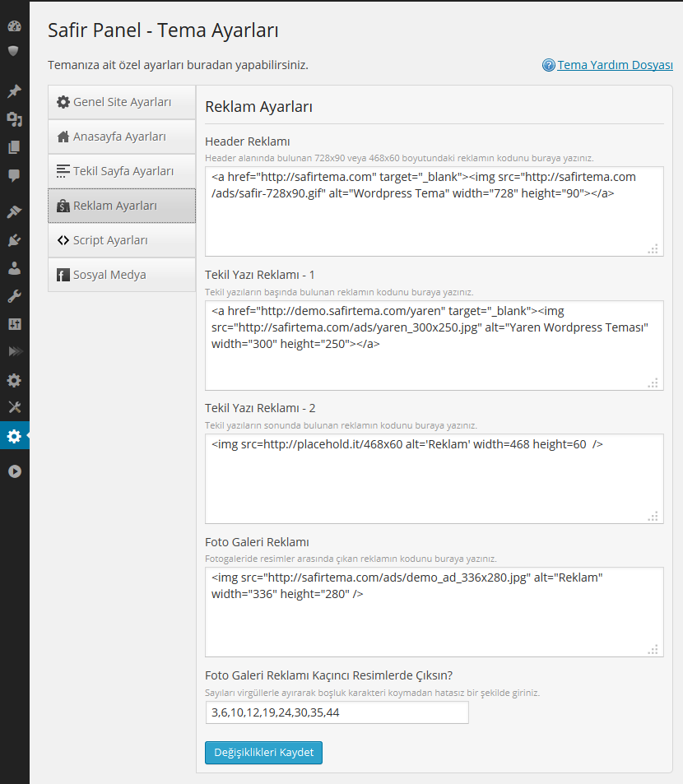
Task: Open the Genel Site Ayarları tab
Action: tap(122, 102)
